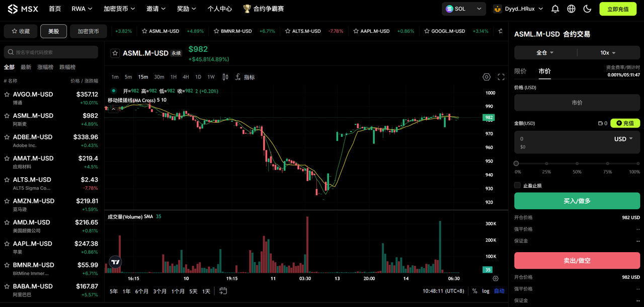Enable the 止盈止损 checkbox
The height and width of the screenshot is (307, 644).
(x=517, y=185)
